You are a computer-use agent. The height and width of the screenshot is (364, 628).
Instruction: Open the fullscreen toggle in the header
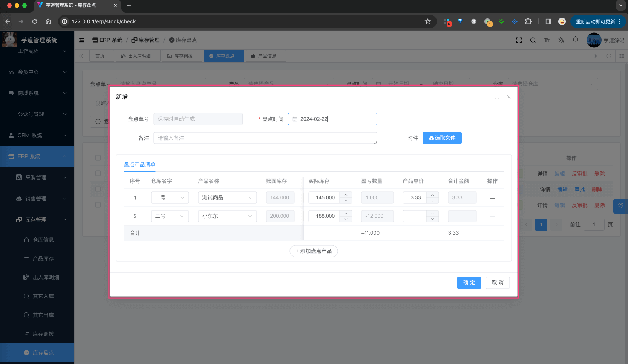pyautogui.click(x=519, y=40)
